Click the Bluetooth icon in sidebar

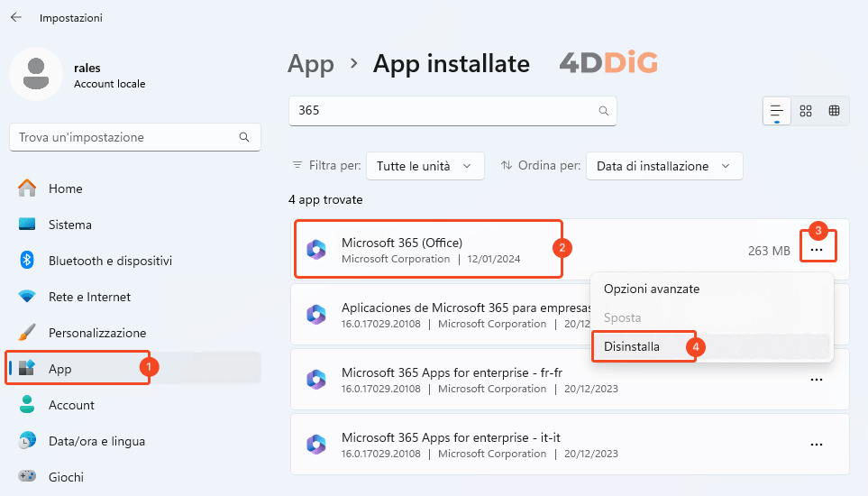click(27, 261)
